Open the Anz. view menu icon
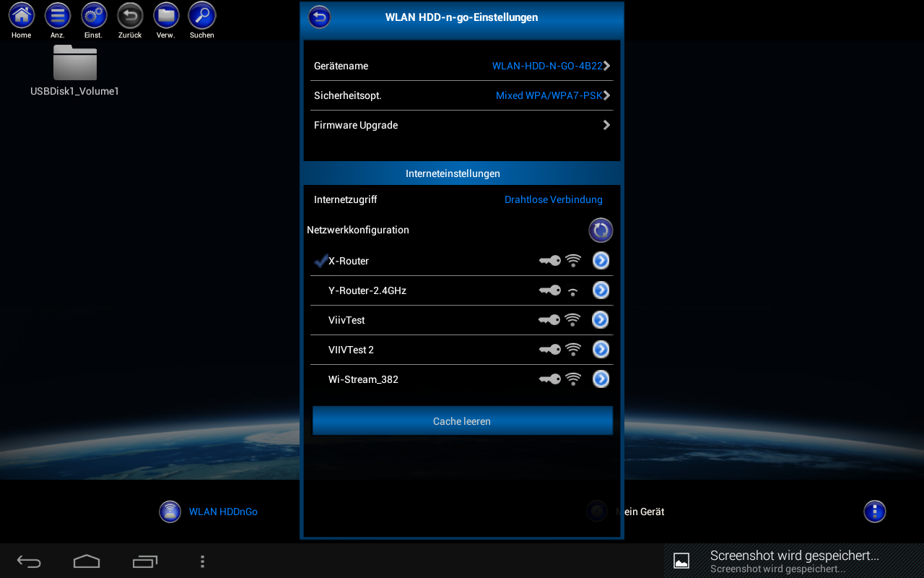The height and width of the screenshot is (578, 924). pyautogui.click(x=58, y=15)
